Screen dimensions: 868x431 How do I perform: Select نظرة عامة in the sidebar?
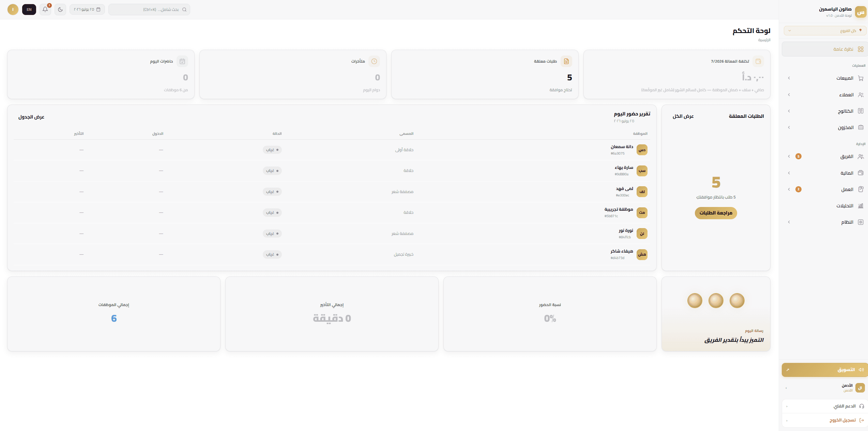[x=825, y=49]
